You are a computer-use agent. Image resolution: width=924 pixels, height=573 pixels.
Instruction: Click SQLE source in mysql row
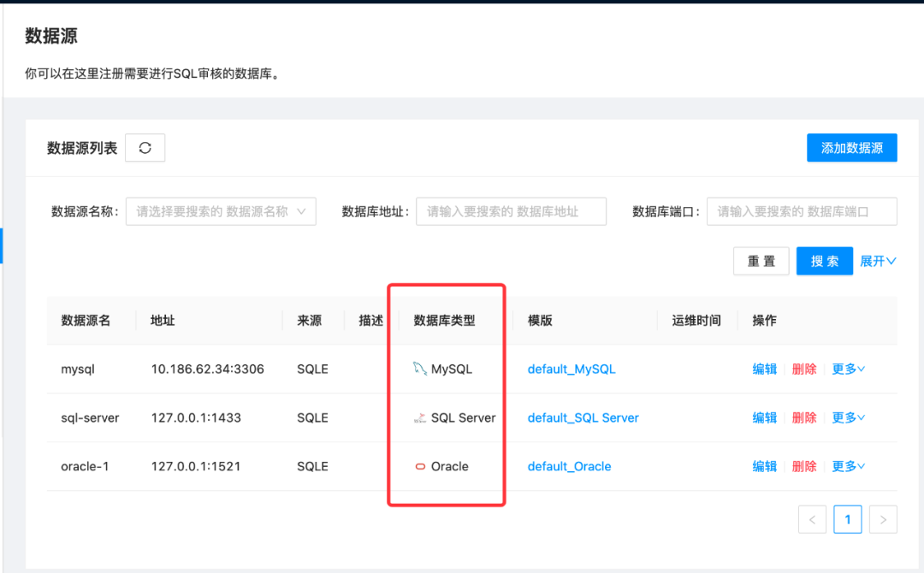click(312, 369)
